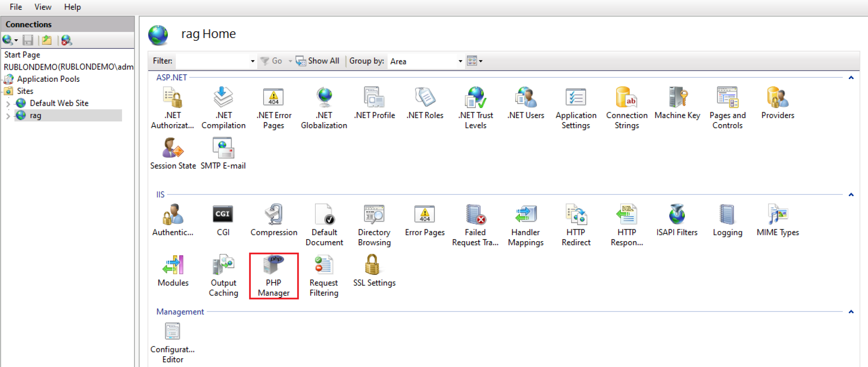
Task: Collapse the IIS group section
Action: [x=851, y=195]
